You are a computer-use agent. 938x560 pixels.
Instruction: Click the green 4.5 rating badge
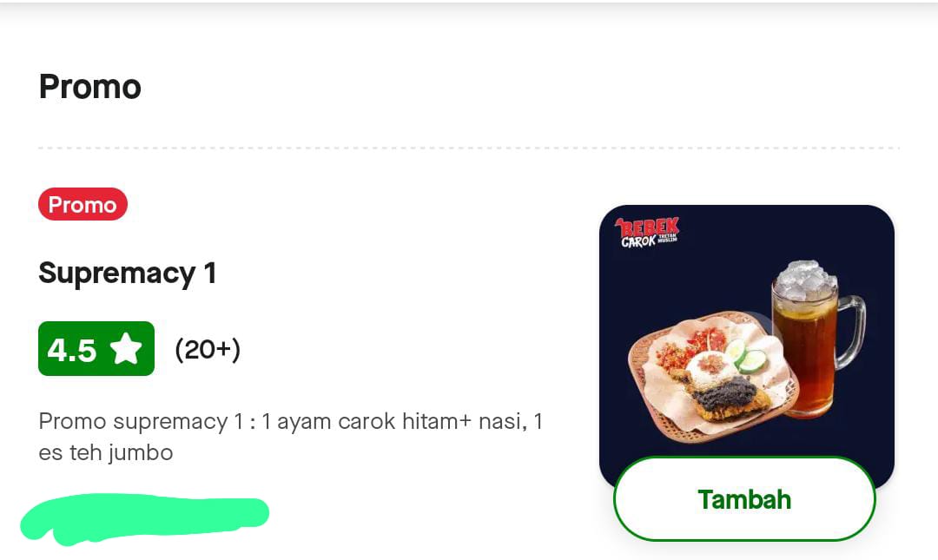coord(96,348)
